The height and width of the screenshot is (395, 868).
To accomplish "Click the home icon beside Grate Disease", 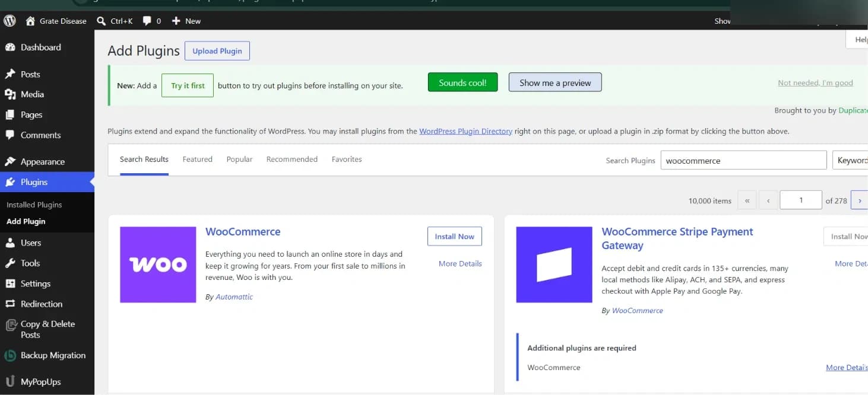I will (x=30, y=21).
